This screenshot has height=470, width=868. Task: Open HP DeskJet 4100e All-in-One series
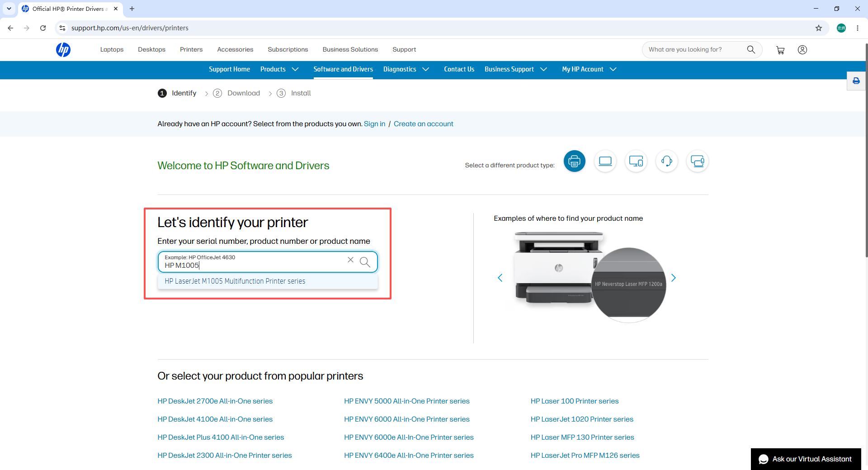[x=215, y=419]
